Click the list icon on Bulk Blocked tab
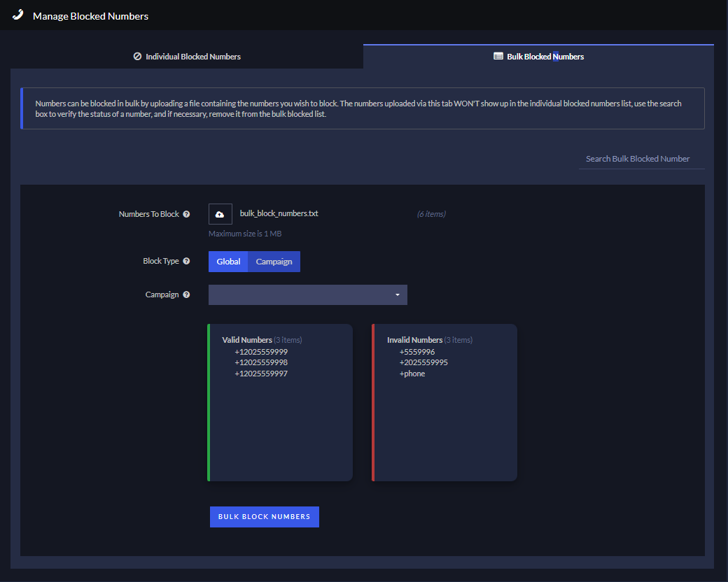The image size is (728, 582). pos(498,56)
